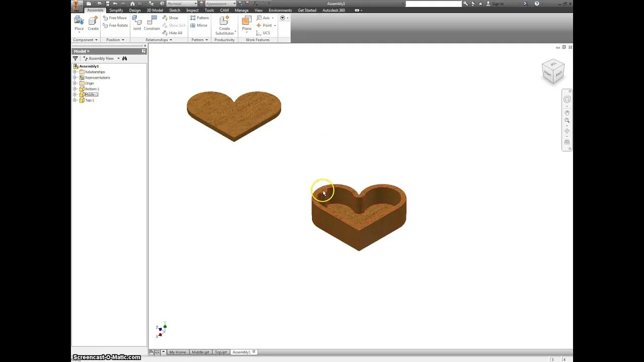The width and height of the screenshot is (644, 362).
Task: Click the heart box model in viewport
Action: 359,217
